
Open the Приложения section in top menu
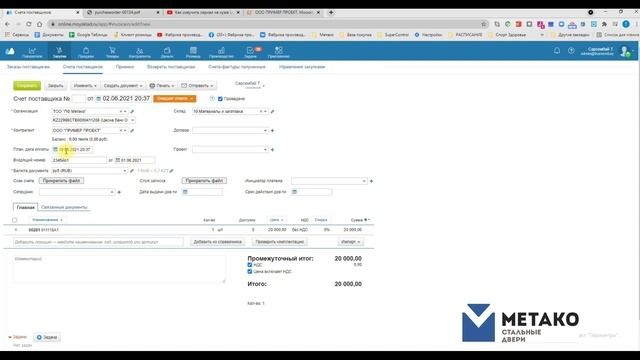(279, 52)
